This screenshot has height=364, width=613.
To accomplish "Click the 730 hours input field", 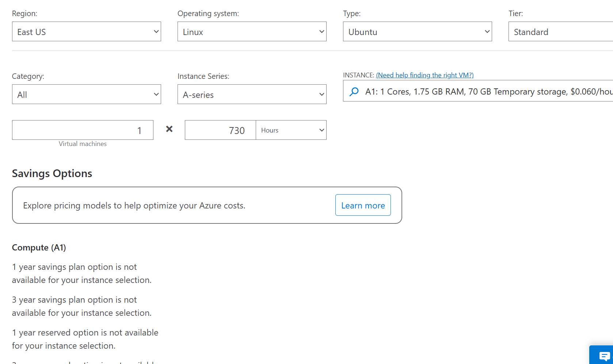I will coord(221,130).
